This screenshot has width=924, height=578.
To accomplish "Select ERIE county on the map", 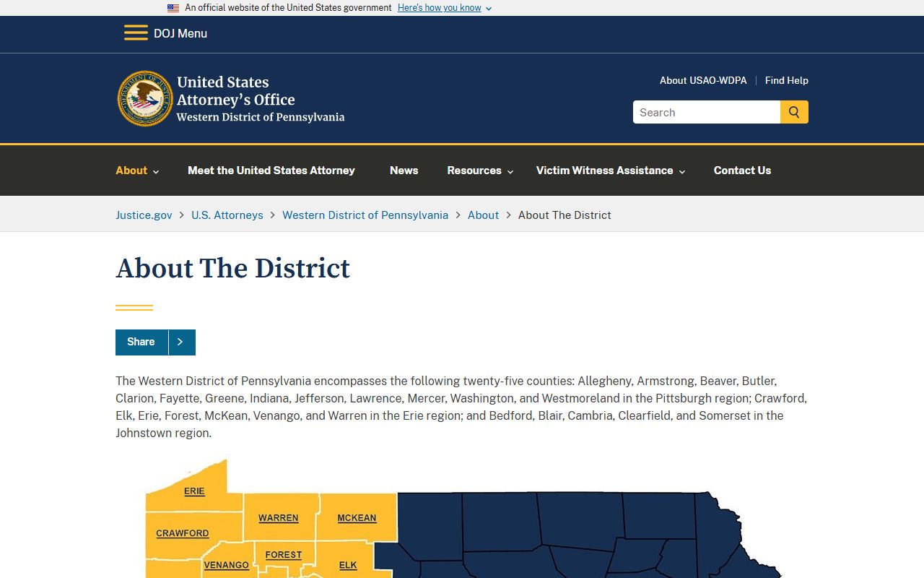I will [194, 491].
